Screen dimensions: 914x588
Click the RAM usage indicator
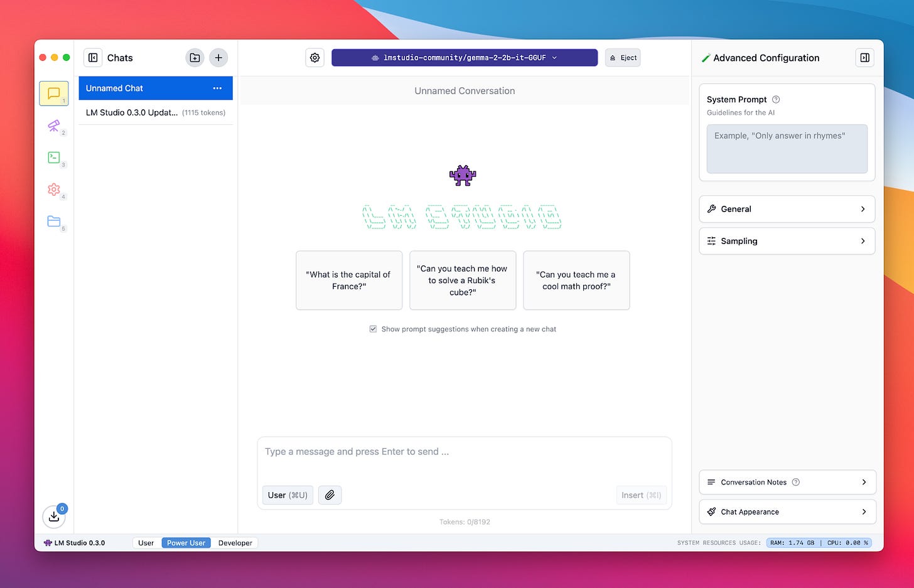(792, 543)
